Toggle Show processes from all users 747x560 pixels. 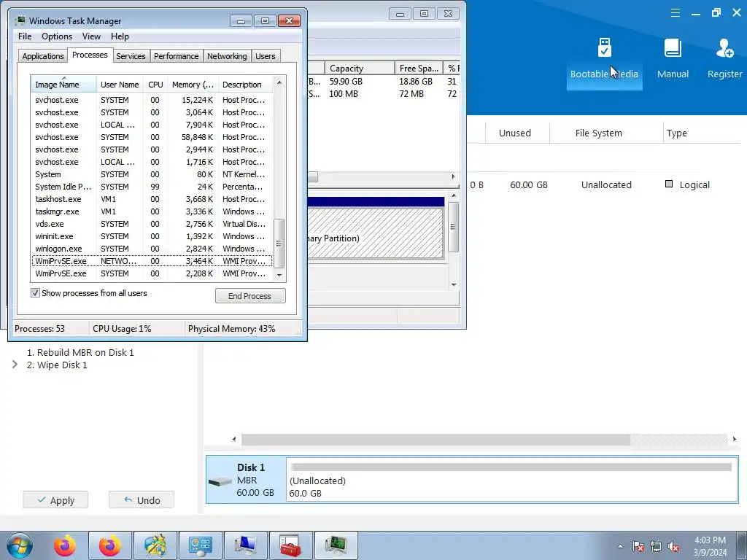(x=35, y=293)
